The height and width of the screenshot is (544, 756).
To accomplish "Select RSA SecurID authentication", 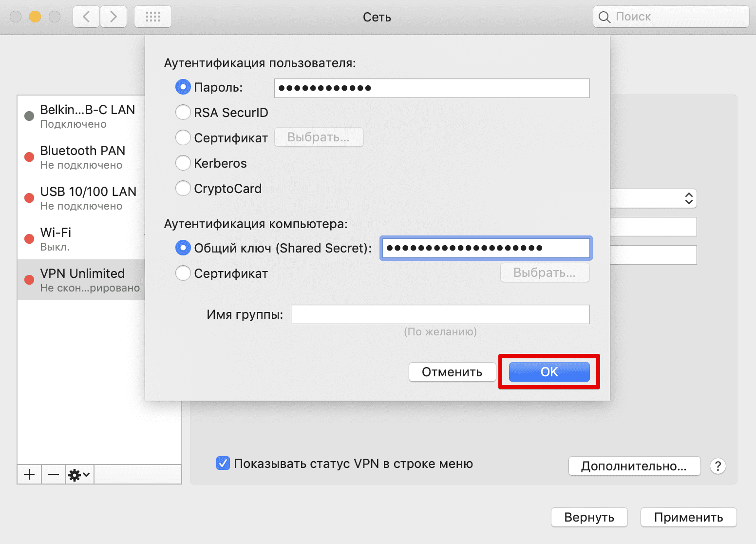I will (x=183, y=112).
